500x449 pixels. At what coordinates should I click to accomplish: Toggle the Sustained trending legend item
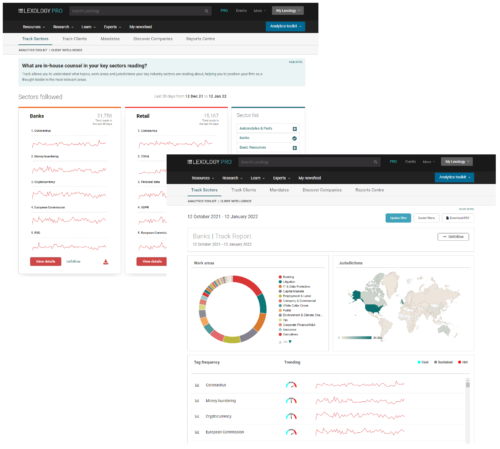[443, 362]
